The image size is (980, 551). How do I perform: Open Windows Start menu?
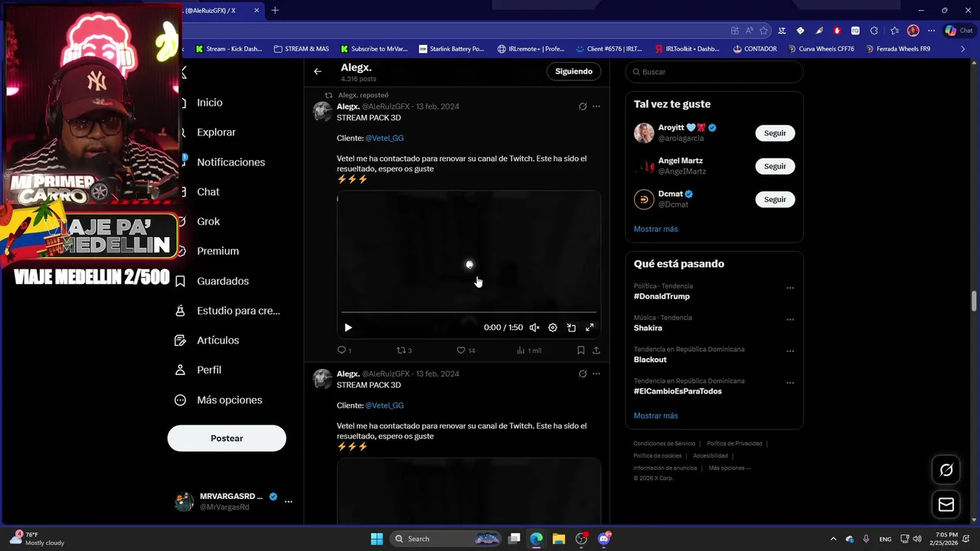coord(377,539)
